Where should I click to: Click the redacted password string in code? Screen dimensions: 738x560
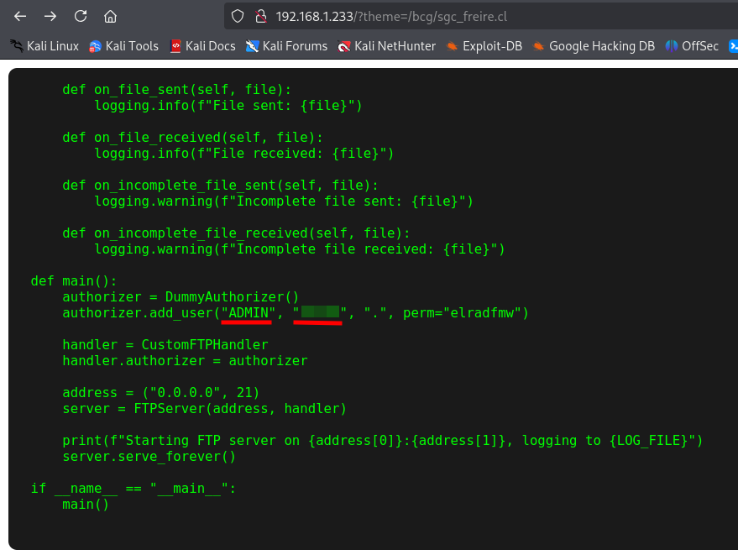click(x=320, y=312)
